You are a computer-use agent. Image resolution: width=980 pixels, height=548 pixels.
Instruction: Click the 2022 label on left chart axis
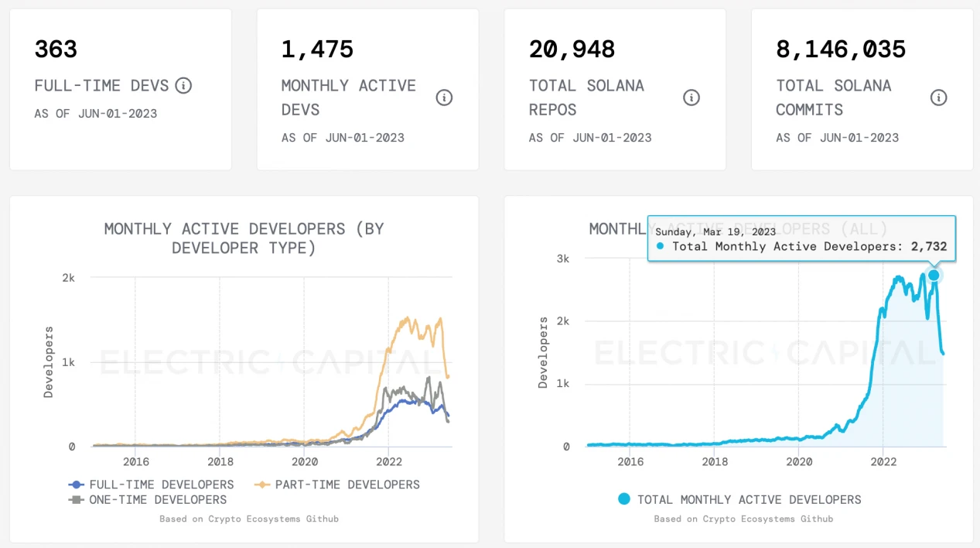(x=388, y=462)
